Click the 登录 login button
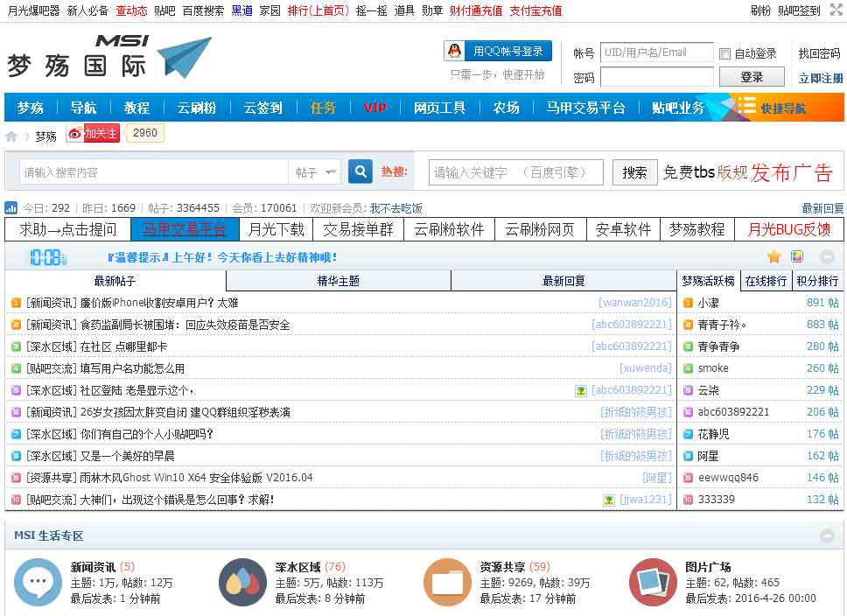The image size is (847, 616). pos(751,77)
